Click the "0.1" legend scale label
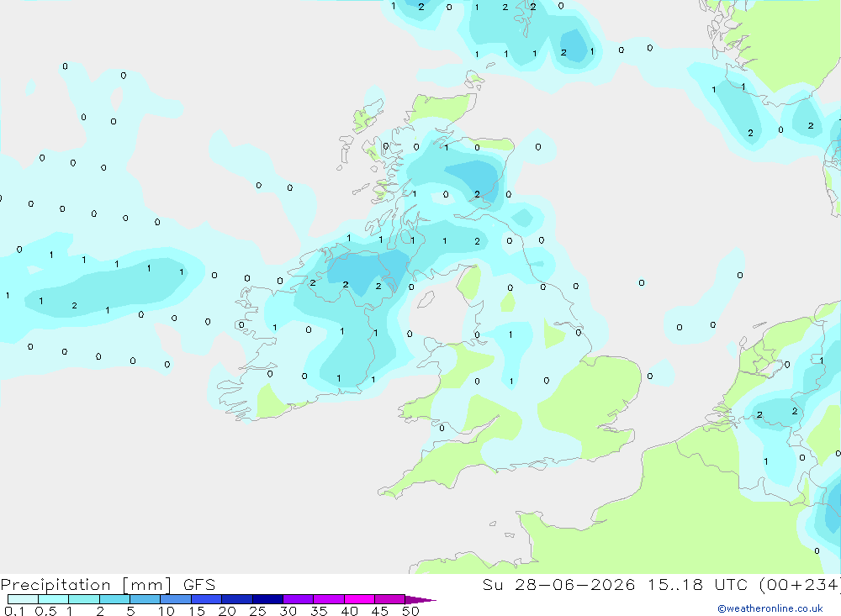The image size is (841, 616). tap(14, 611)
